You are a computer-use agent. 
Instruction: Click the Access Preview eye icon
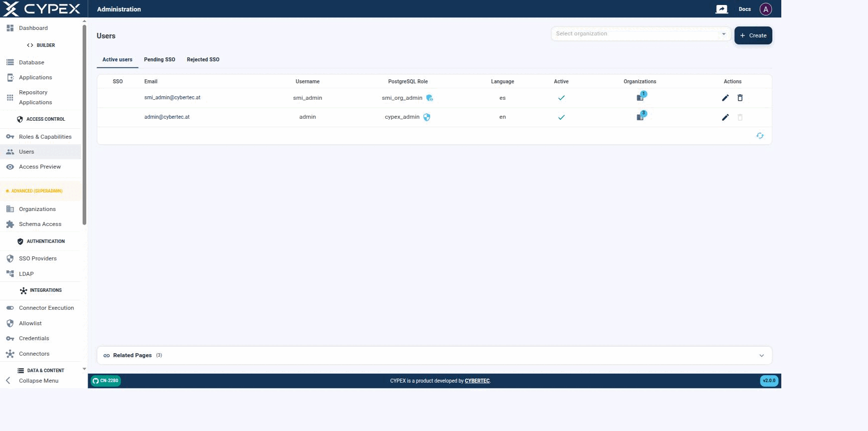(10, 167)
